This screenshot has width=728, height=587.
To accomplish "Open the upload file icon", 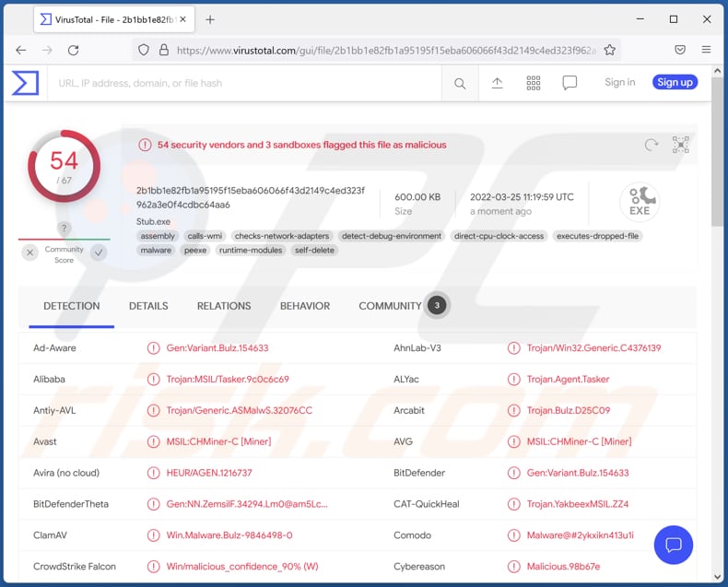I will click(497, 83).
